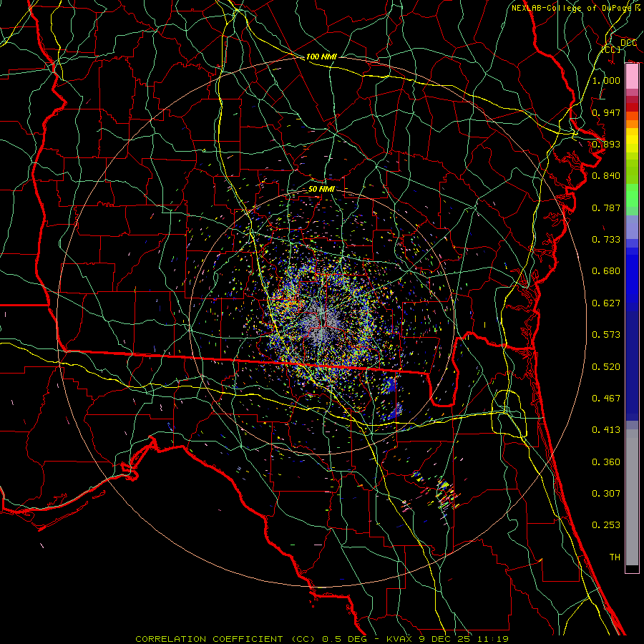Click the 0.893 scale value
Screen dimensions: 644x644
point(606,144)
